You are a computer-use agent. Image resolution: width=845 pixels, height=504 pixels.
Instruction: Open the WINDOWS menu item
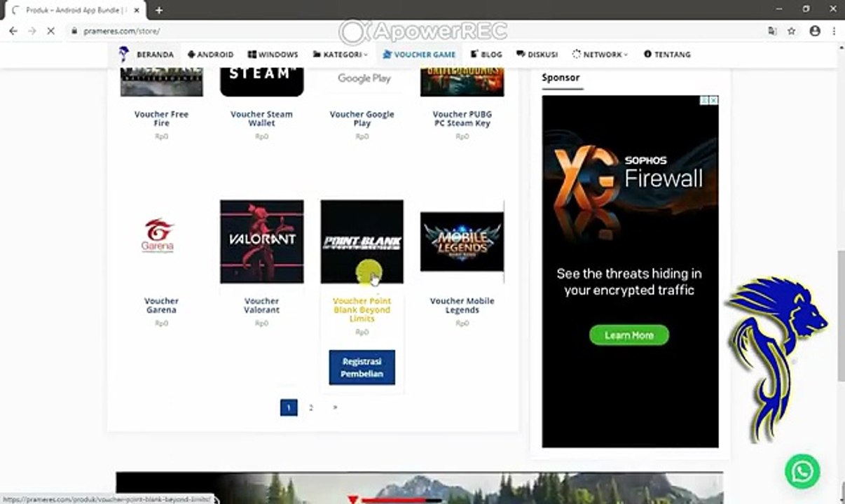tap(273, 54)
